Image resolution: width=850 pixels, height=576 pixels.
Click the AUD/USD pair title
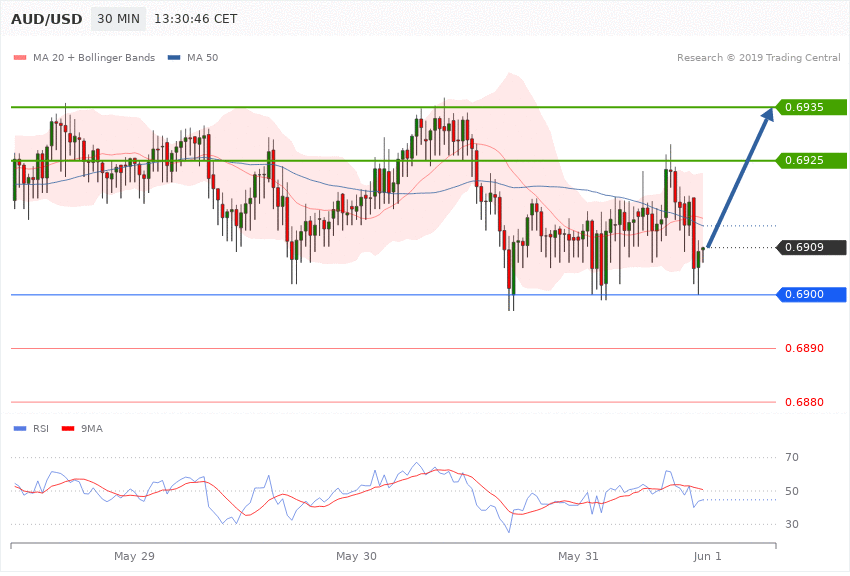47,19
